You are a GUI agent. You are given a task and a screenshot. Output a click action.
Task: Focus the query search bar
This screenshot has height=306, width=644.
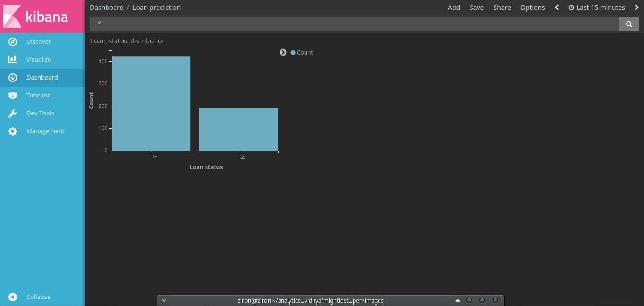point(354,24)
